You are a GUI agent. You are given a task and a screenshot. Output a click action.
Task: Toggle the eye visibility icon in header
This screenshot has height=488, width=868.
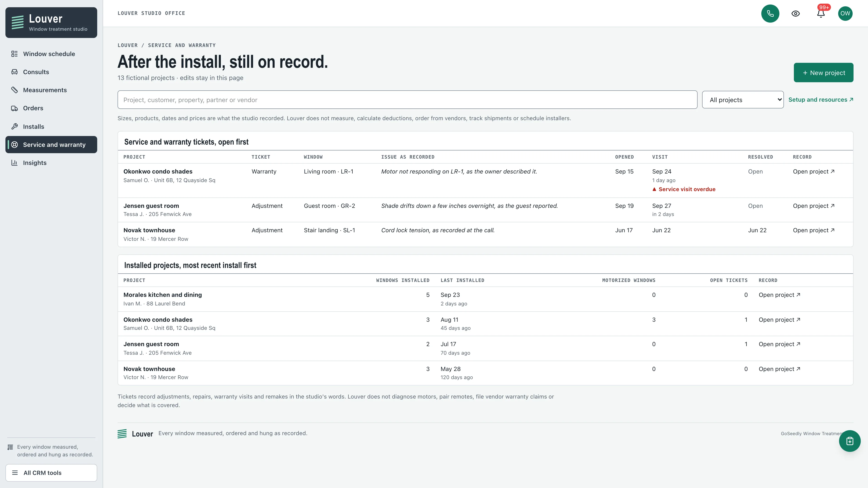[796, 14]
